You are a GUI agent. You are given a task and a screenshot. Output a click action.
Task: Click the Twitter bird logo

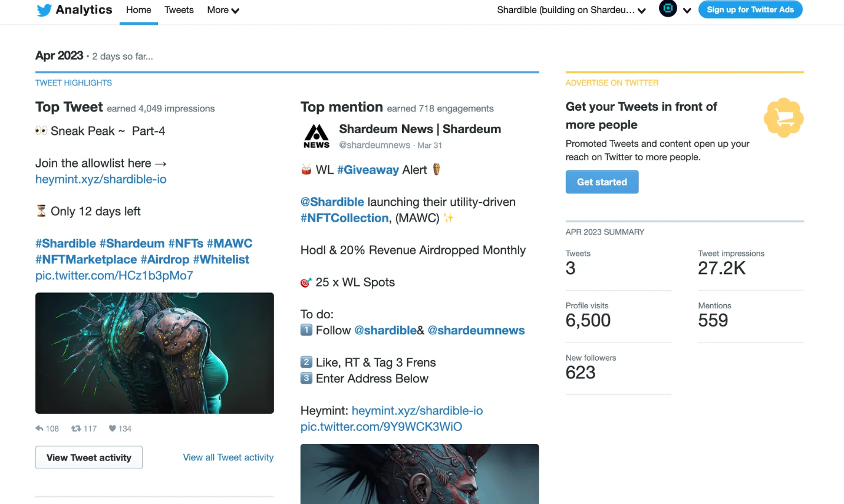[x=44, y=10]
